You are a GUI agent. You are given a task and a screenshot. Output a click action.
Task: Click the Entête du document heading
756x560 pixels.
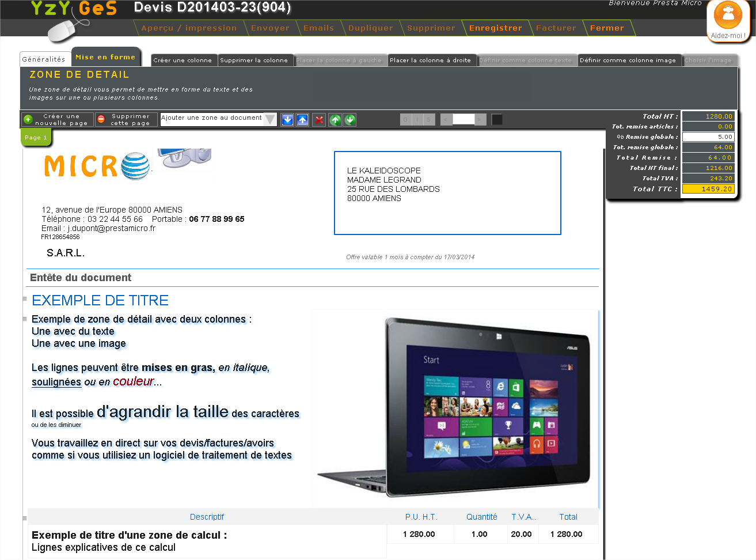81,278
